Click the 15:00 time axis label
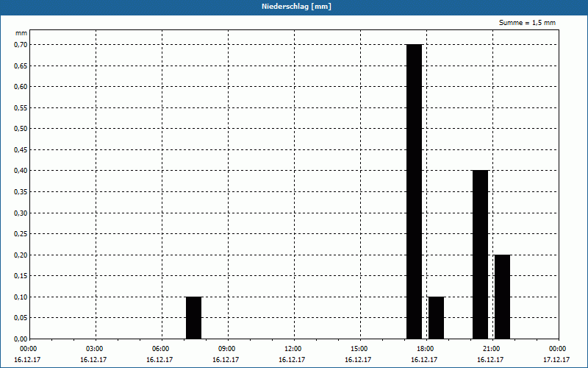This screenshot has width=588, height=368. click(359, 349)
